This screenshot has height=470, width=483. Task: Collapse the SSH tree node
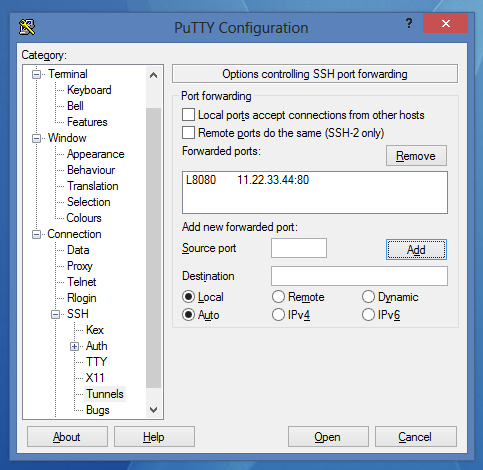tap(55, 314)
